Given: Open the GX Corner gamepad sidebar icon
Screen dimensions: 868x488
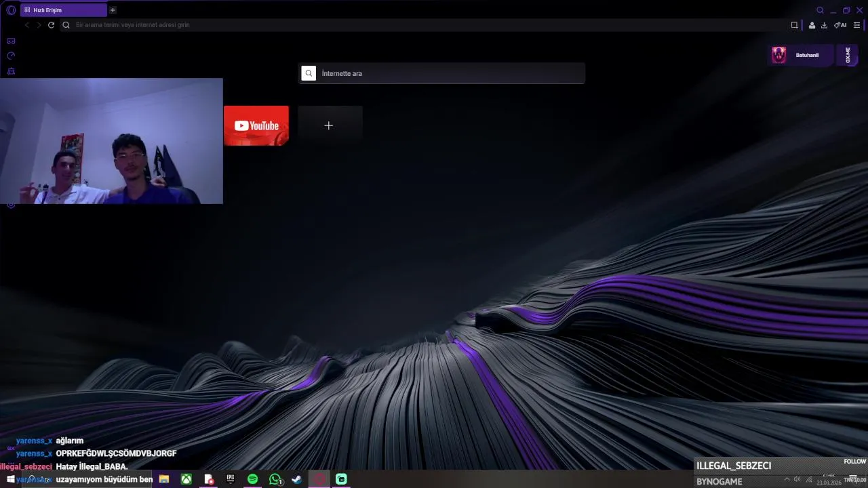Looking at the screenshot, I should coord(11,41).
